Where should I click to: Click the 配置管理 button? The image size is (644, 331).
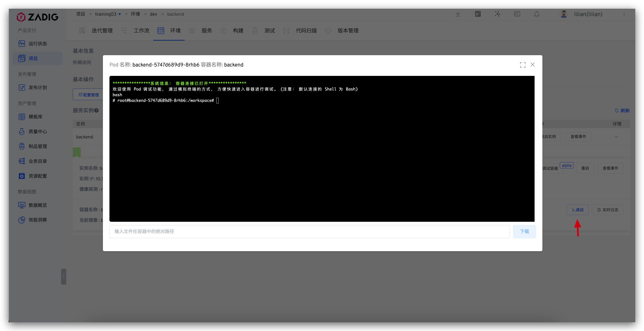point(89,94)
